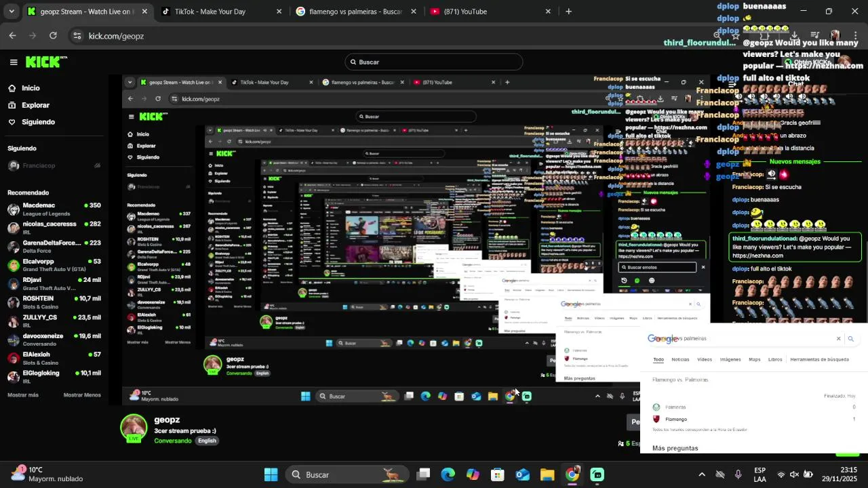
Task: Click the Google magnifier search icon
Action: pos(850,338)
